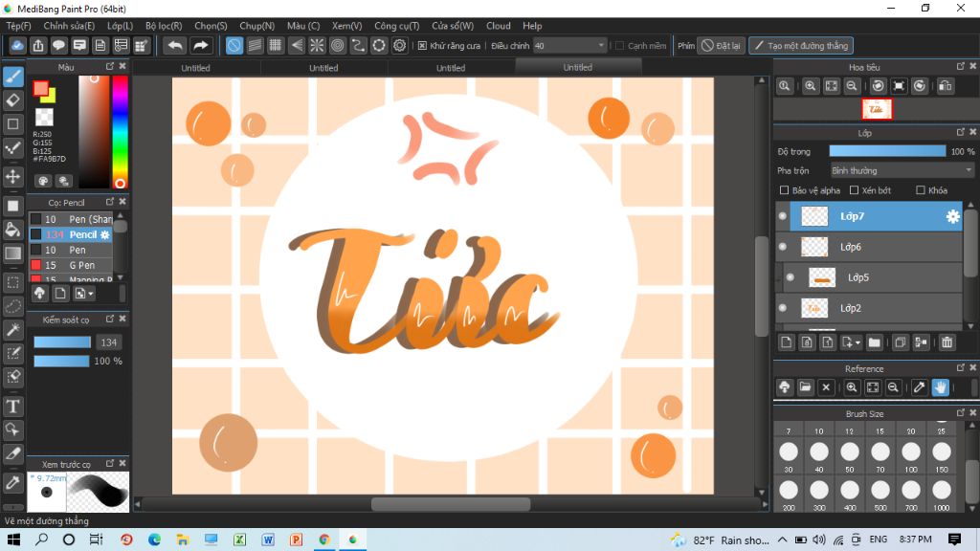Select the Pen (Sharp) brush
Image resolution: width=980 pixels, height=551 pixels.
click(71, 219)
